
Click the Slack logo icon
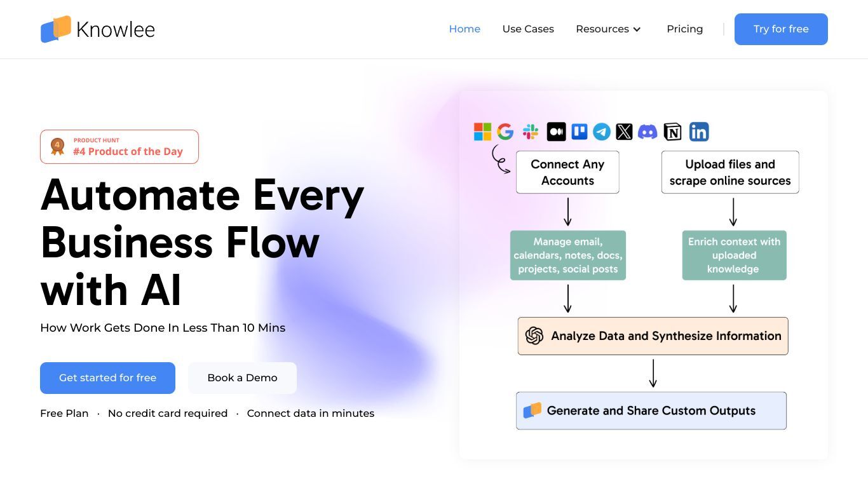click(531, 132)
